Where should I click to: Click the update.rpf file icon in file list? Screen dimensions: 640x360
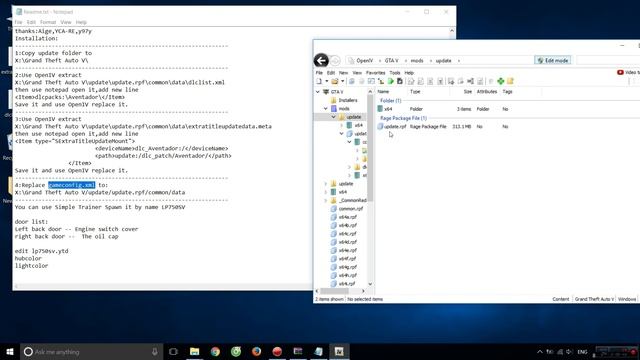tap(380, 127)
